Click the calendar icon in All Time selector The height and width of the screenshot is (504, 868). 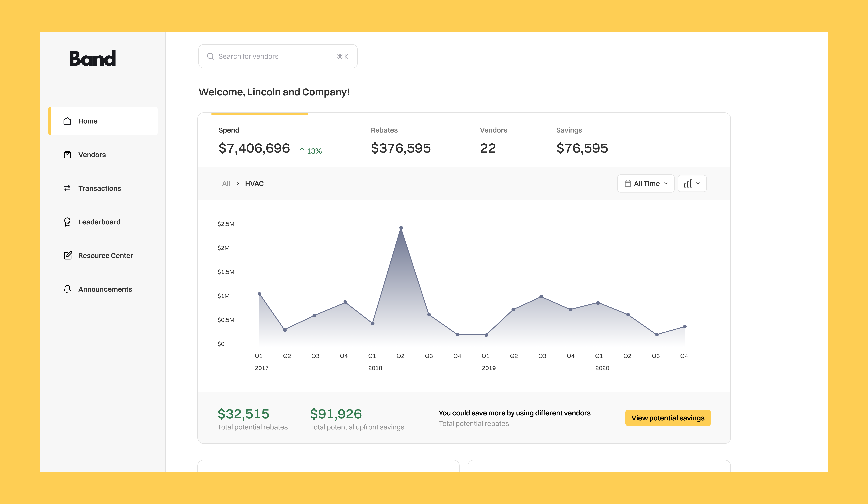click(x=628, y=183)
